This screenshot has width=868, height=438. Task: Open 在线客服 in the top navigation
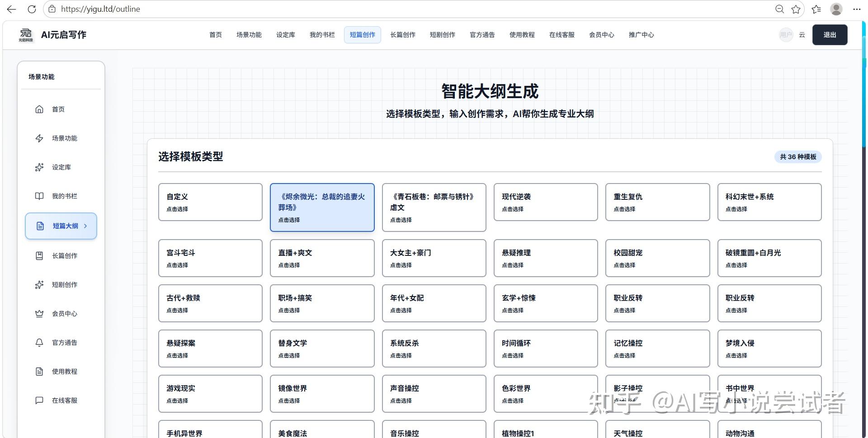[562, 35]
